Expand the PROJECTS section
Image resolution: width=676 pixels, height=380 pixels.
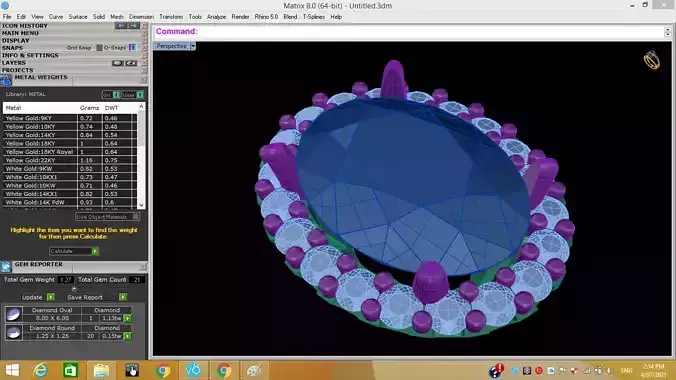(x=17, y=70)
